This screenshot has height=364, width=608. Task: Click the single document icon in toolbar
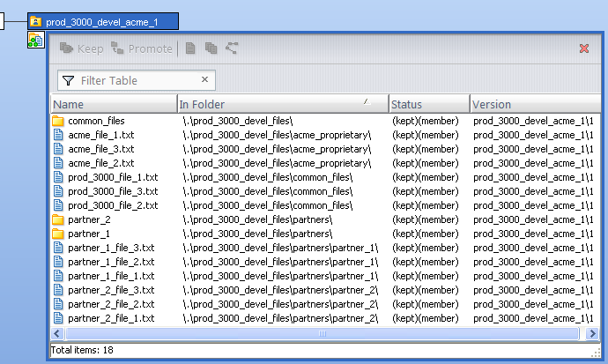pyautogui.click(x=190, y=48)
